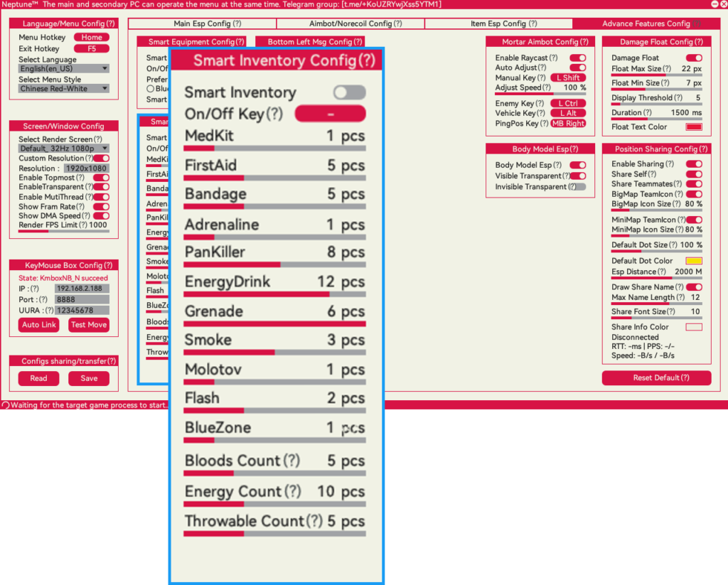Change Manual Key L Shift binding

[568, 78]
